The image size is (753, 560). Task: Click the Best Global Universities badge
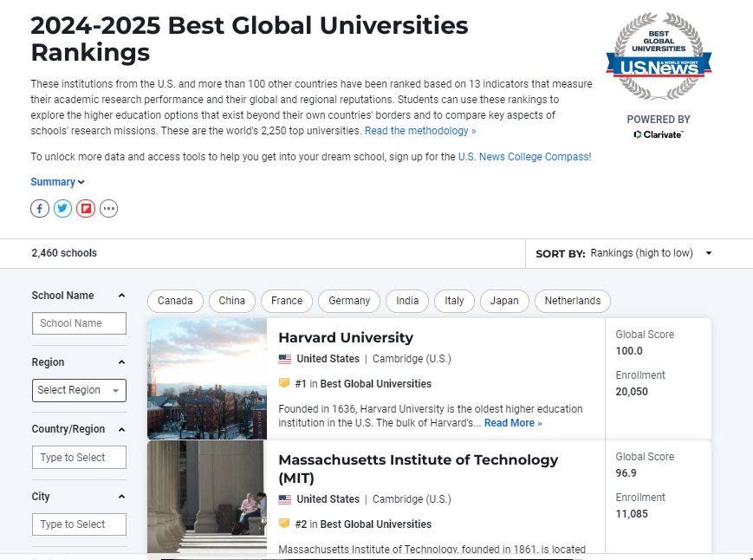659,55
